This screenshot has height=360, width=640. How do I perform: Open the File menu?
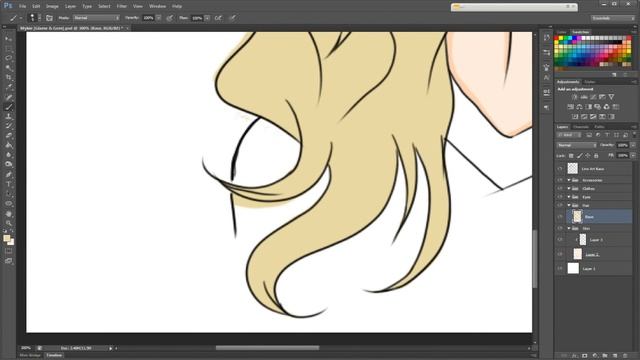(22, 6)
